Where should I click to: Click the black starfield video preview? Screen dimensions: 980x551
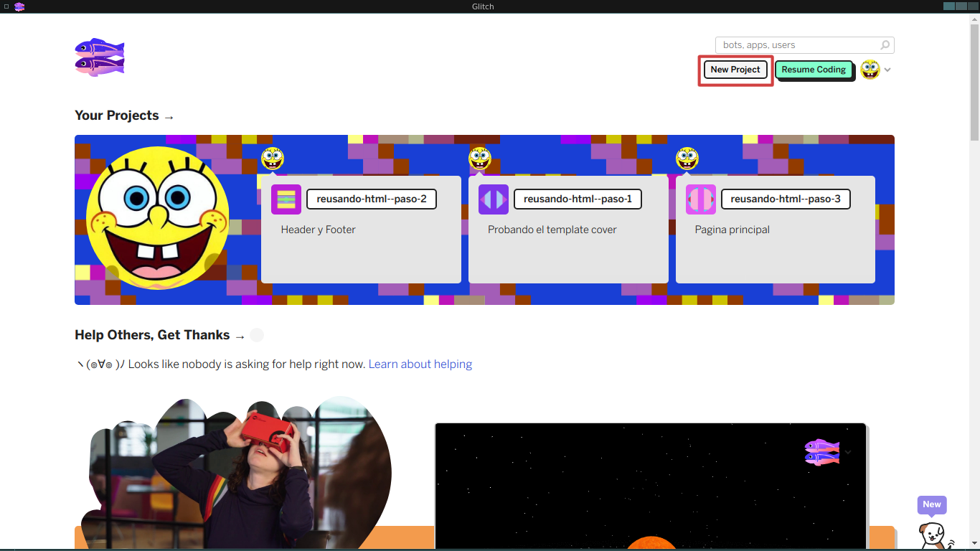(651, 486)
